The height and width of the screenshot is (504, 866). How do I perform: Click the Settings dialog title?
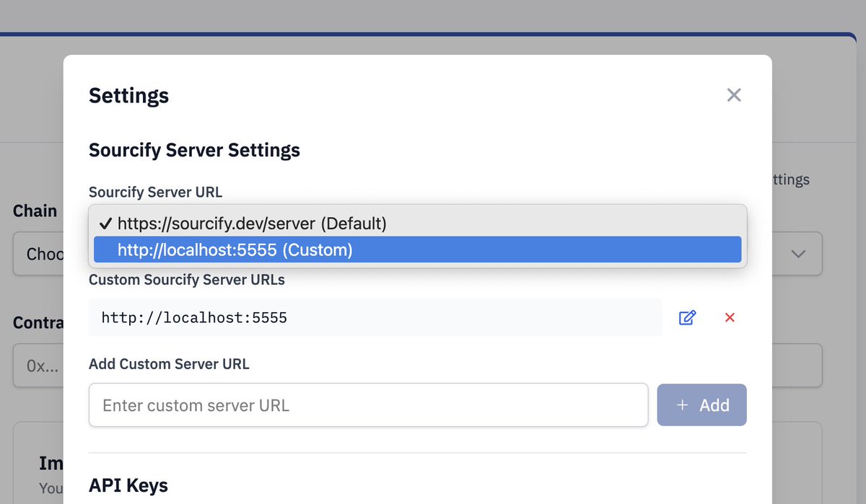(128, 95)
